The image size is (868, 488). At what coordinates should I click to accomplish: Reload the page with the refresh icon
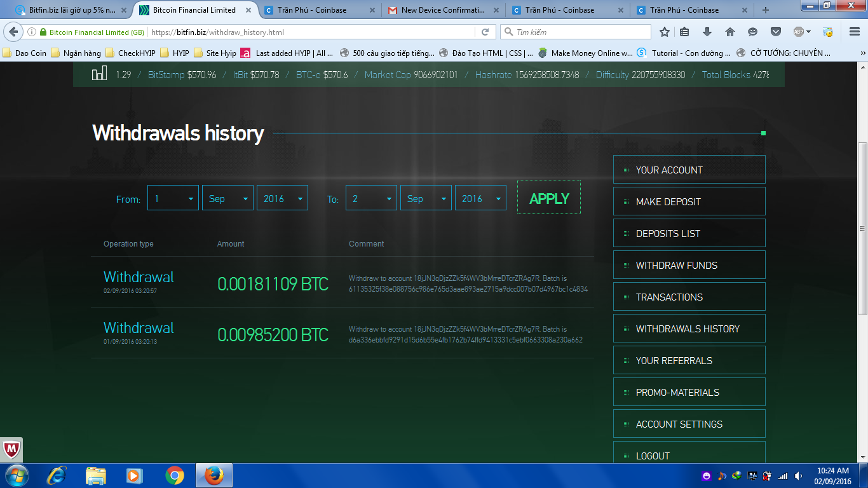coord(485,32)
